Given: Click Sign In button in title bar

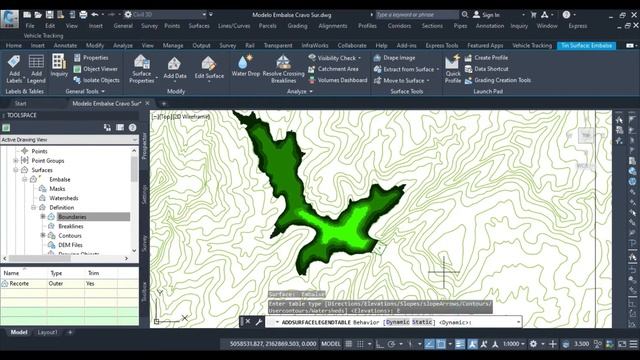Looking at the screenshot, I should tap(487, 15).
